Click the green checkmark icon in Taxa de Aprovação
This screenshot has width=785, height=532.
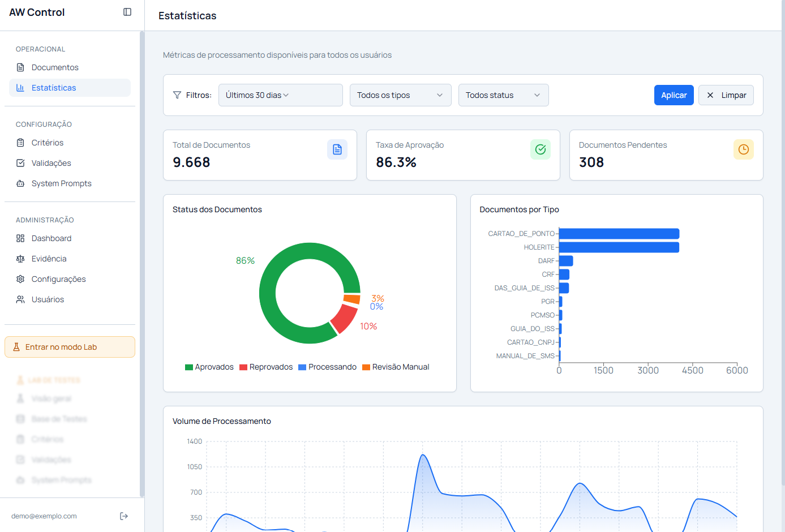(x=541, y=149)
